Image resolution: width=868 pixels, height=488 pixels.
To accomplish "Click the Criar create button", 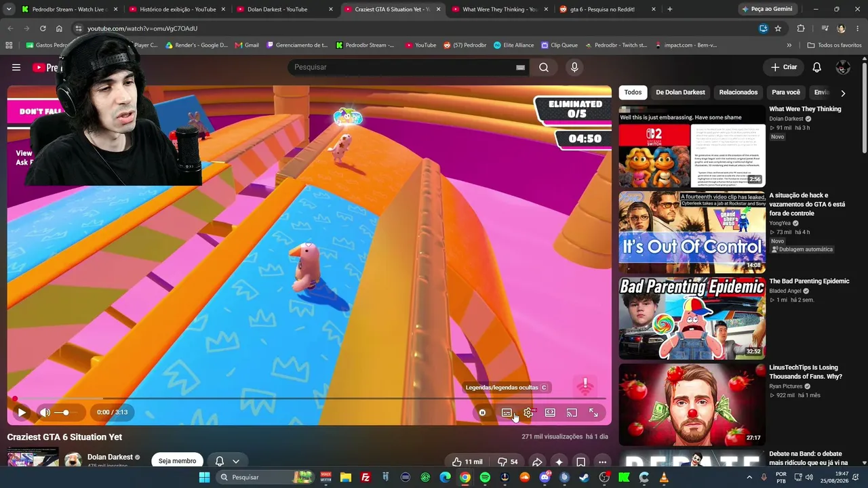I will pyautogui.click(x=784, y=67).
